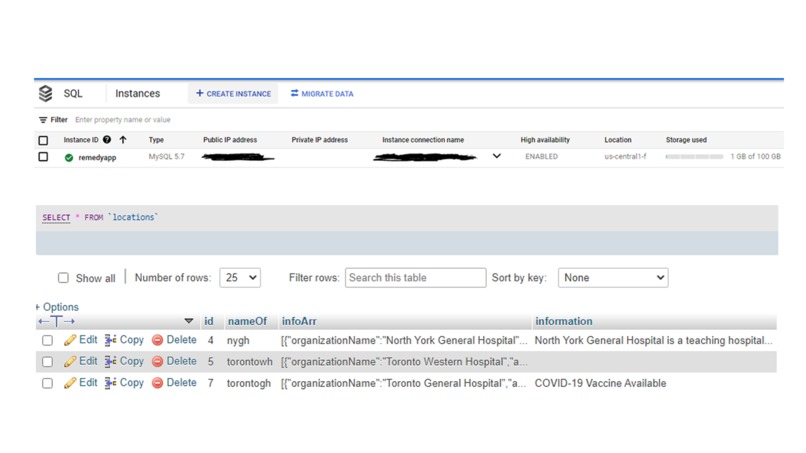The height and width of the screenshot is (453, 806).
Task: Click the Type column header
Action: tap(156, 140)
